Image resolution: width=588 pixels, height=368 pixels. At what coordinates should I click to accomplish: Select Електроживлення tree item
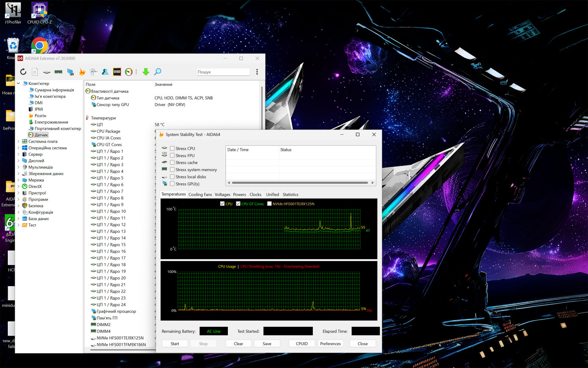tap(49, 122)
